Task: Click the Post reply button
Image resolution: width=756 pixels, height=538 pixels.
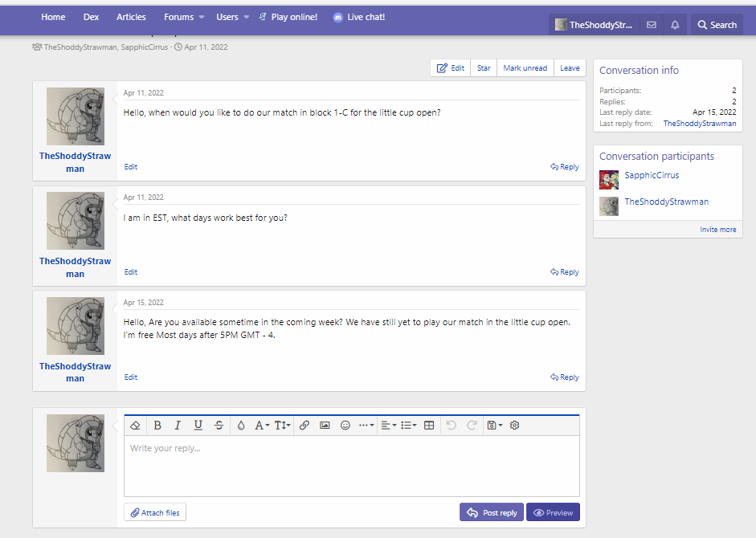Action: (492, 512)
